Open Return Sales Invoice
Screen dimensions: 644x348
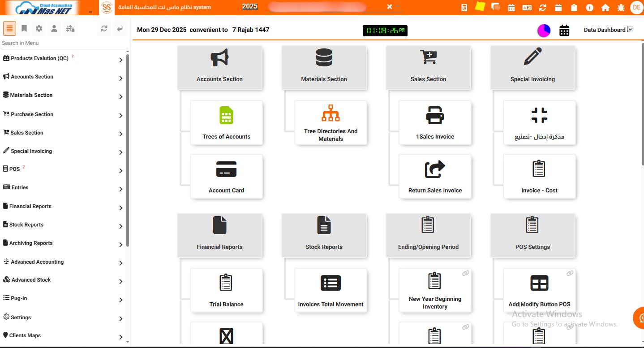point(435,176)
